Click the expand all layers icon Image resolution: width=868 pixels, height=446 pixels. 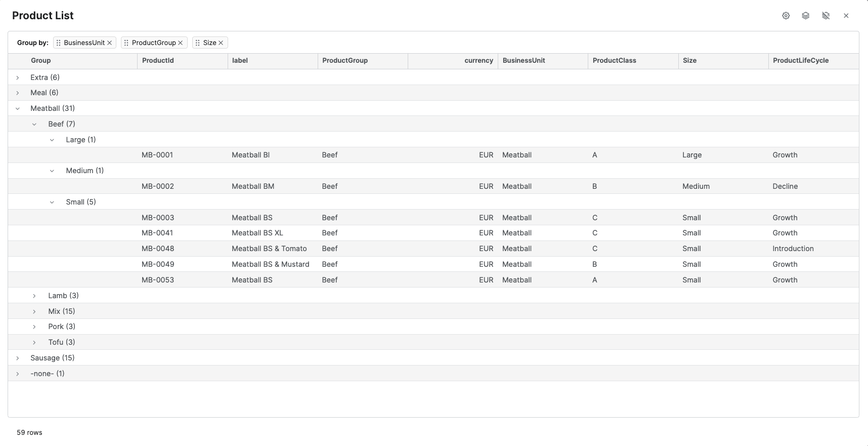(x=806, y=16)
